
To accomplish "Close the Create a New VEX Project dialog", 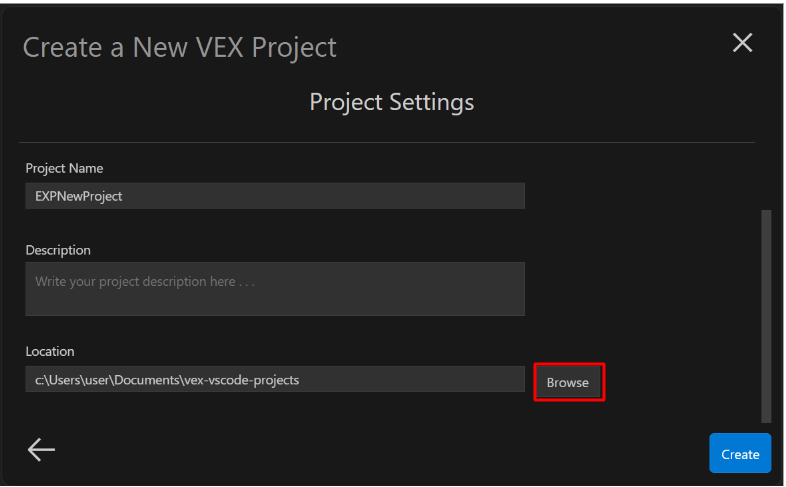I will pyautogui.click(x=742, y=43).
